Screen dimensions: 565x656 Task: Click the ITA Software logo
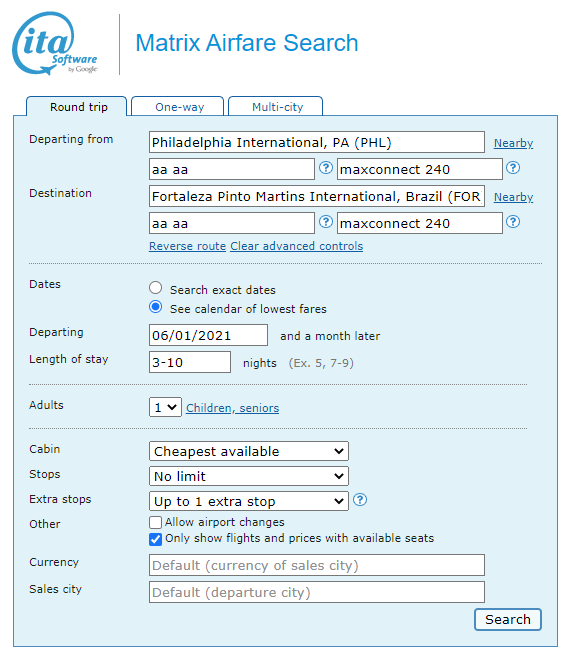click(x=54, y=44)
